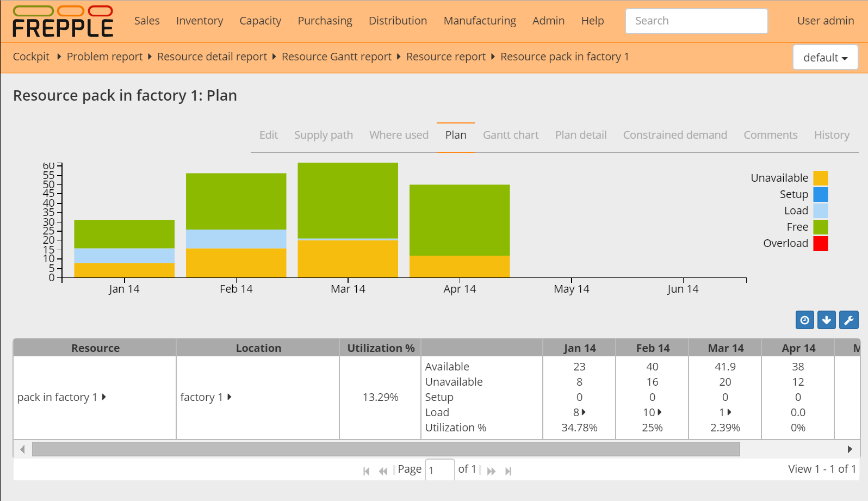Open the Jan 14 load drilldown arrow
This screenshot has width=868, height=501.
(x=584, y=412)
